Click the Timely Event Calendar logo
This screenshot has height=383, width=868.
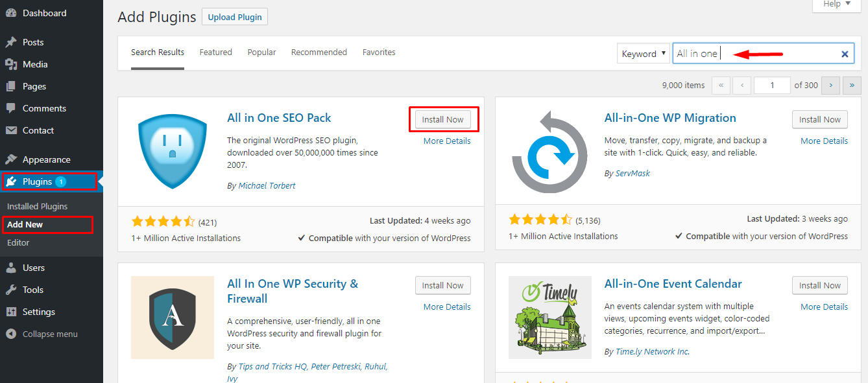tap(549, 318)
